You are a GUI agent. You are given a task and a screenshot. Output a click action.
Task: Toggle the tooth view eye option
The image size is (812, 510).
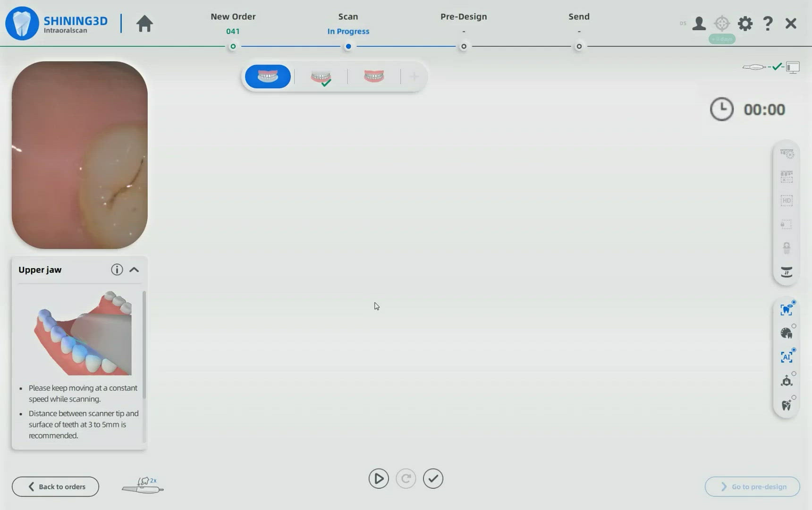786,309
